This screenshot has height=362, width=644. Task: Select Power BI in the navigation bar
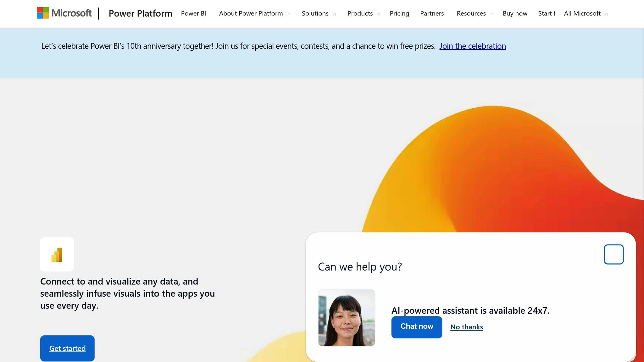pos(193,13)
